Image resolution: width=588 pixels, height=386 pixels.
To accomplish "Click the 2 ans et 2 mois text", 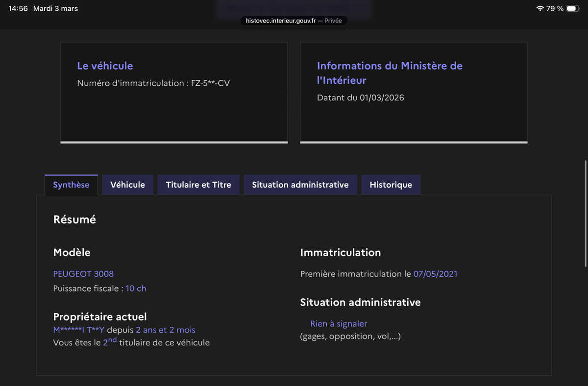I will [x=165, y=330].
